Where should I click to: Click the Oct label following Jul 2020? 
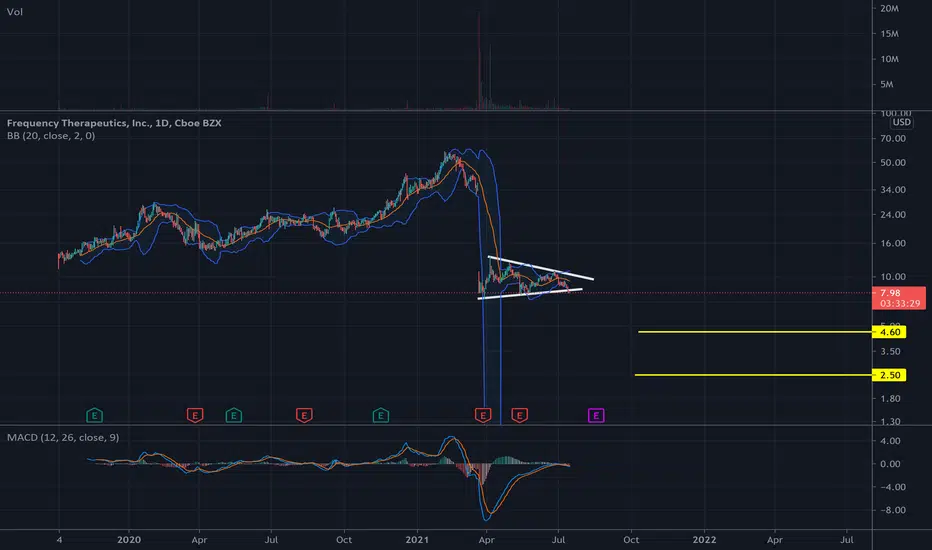[x=344, y=540]
